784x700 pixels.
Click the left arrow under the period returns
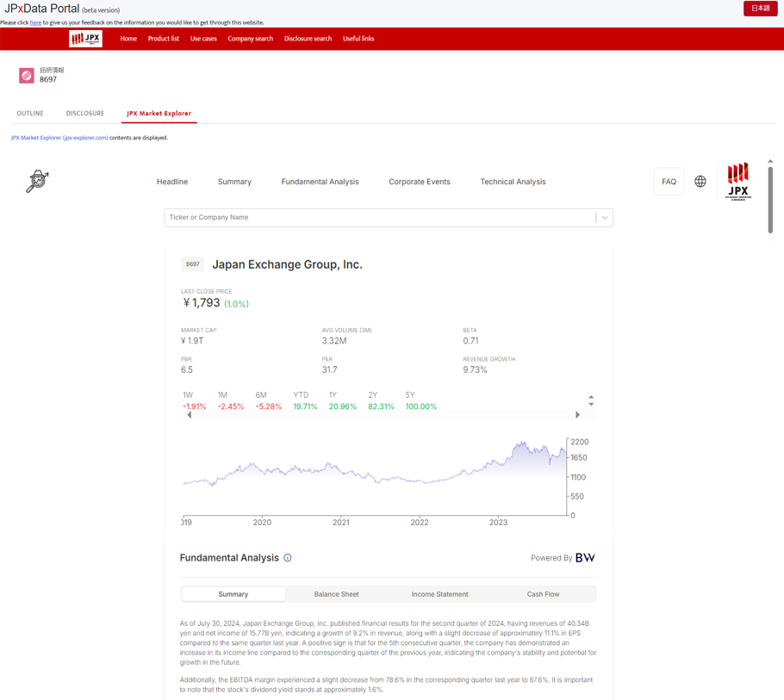pyautogui.click(x=189, y=415)
